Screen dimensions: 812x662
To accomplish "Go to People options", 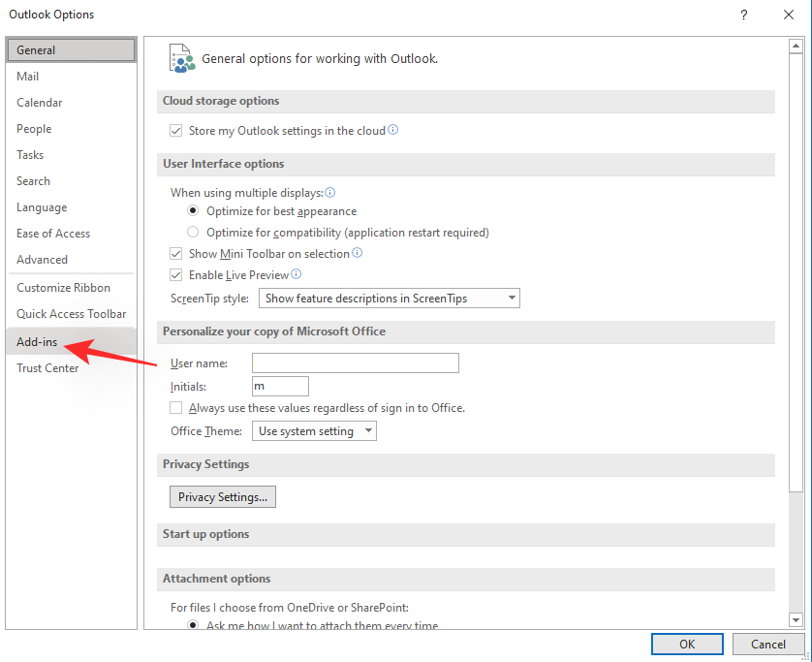I will tap(72, 129).
